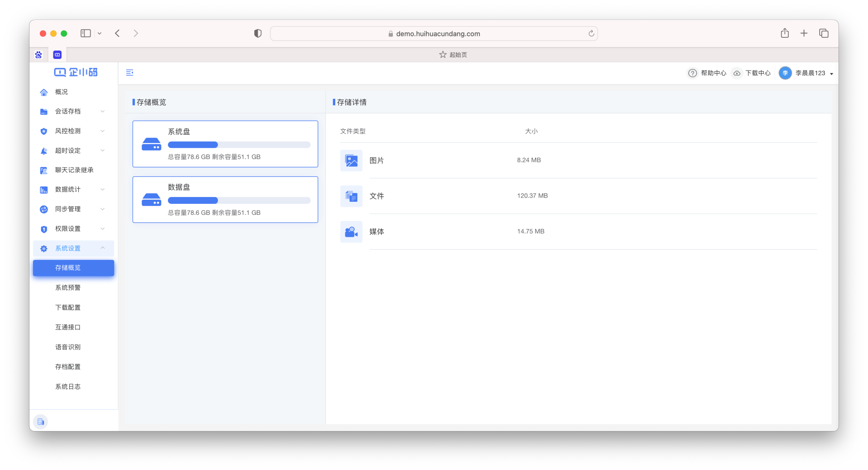Viewport: 868px width, 470px height.
Task: Open a new tab with plus icon
Action: click(804, 33)
